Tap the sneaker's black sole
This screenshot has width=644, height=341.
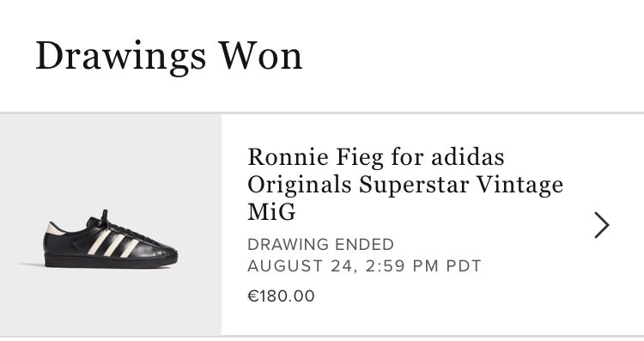click(111, 261)
